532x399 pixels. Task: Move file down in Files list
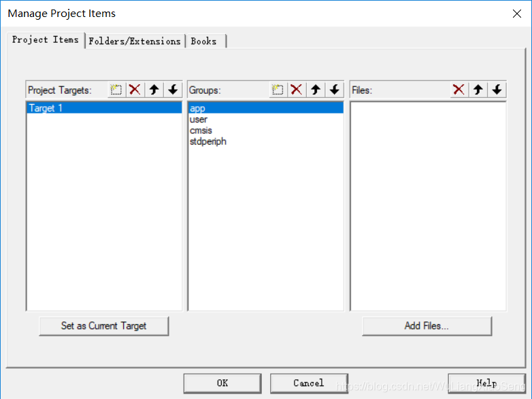(x=497, y=90)
